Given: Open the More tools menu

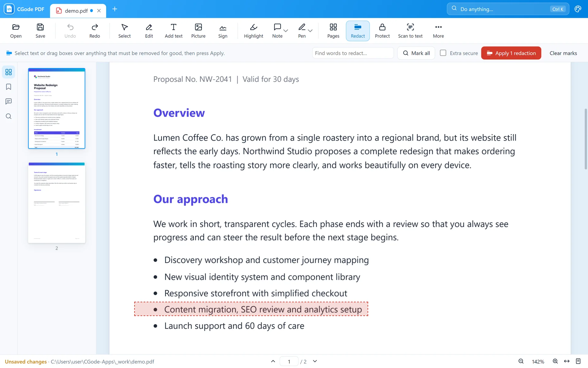Looking at the screenshot, I should coord(439,31).
